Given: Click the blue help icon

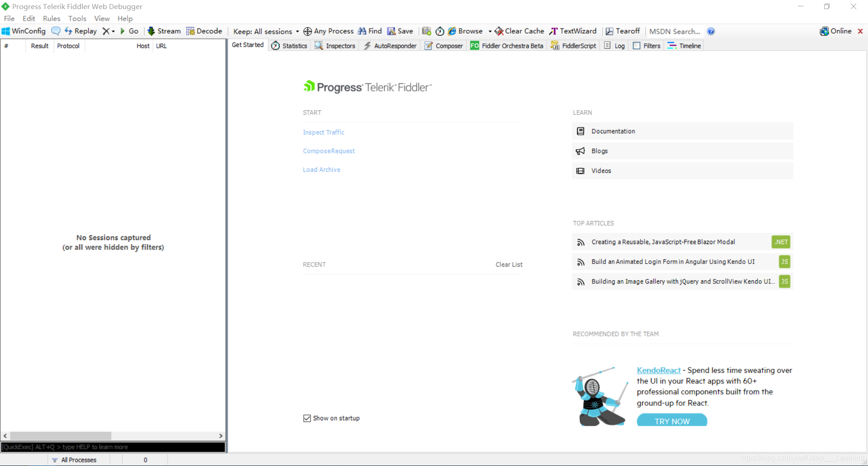Looking at the screenshot, I should pyautogui.click(x=711, y=31).
